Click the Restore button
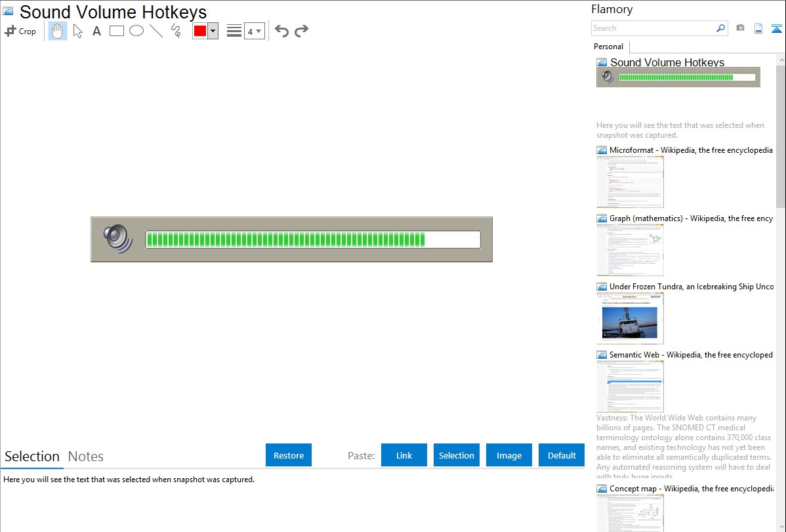Screen dimensions: 786x532 coord(289,455)
